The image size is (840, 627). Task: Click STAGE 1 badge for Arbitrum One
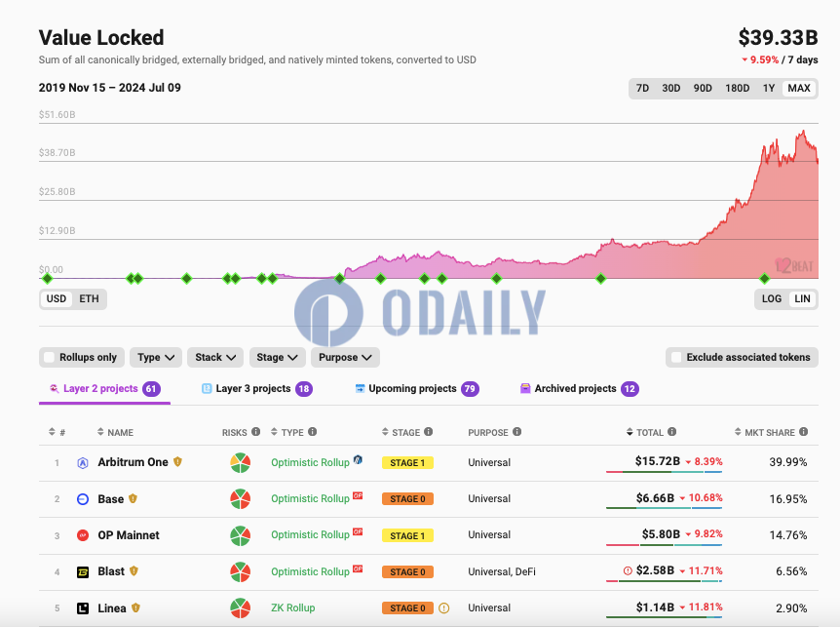click(x=407, y=463)
